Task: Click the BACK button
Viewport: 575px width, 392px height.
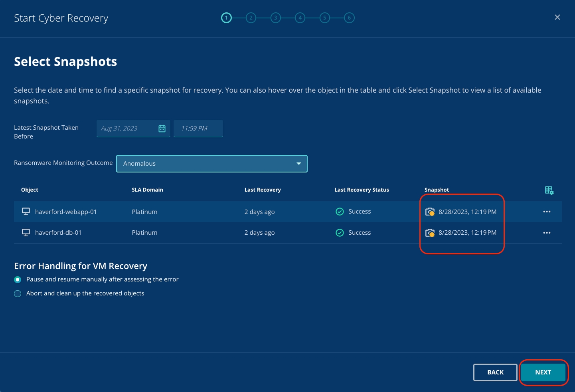Action: 495,372
